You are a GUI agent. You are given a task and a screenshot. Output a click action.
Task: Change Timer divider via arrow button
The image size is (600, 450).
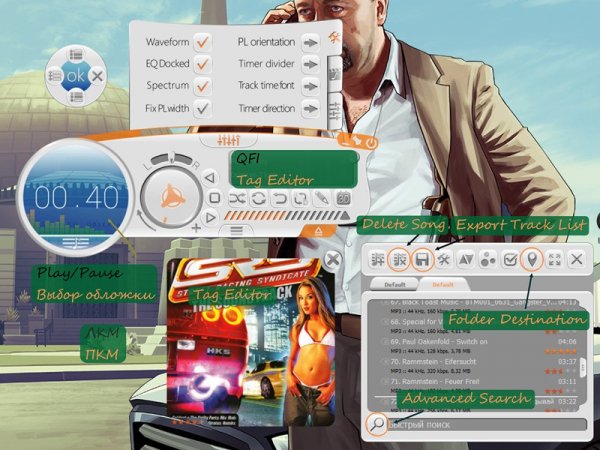(x=310, y=64)
